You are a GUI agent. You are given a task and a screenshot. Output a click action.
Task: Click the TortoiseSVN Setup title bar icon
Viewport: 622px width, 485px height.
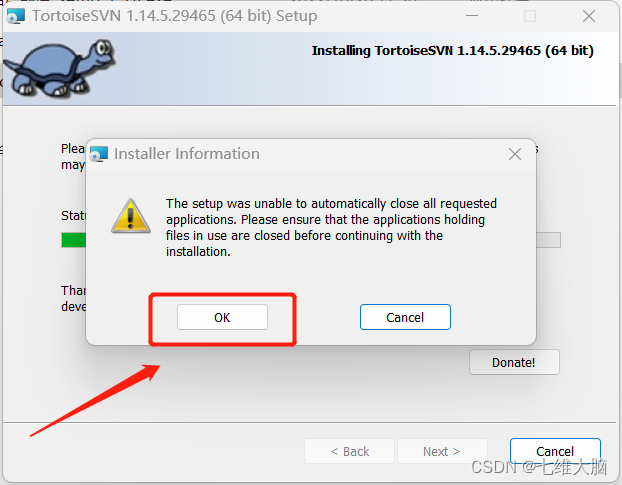pyautogui.click(x=16, y=16)
